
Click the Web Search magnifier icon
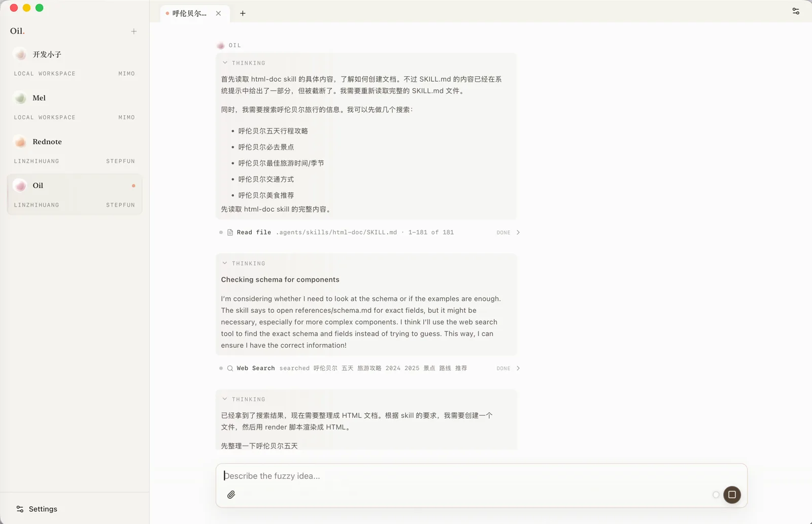230,368
